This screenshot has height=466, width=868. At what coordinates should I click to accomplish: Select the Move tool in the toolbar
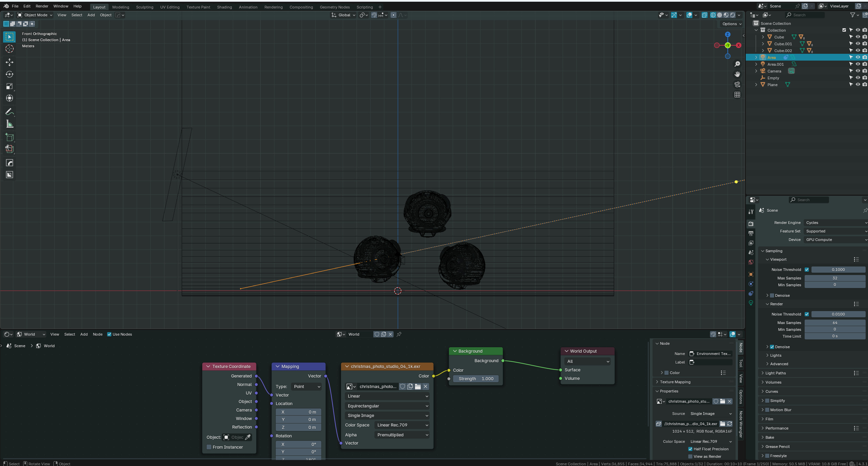point(10,62)
